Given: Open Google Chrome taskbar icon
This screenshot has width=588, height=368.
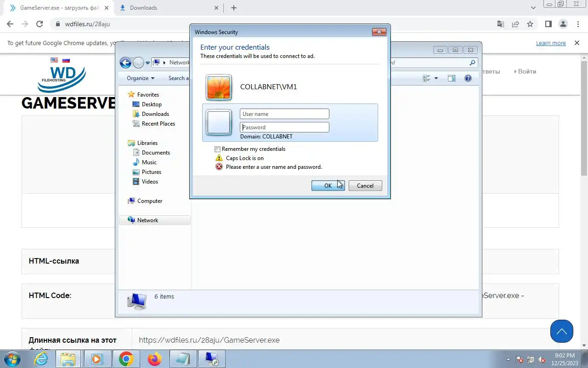Looking at the screenshot, I should (x=126, y=359).
